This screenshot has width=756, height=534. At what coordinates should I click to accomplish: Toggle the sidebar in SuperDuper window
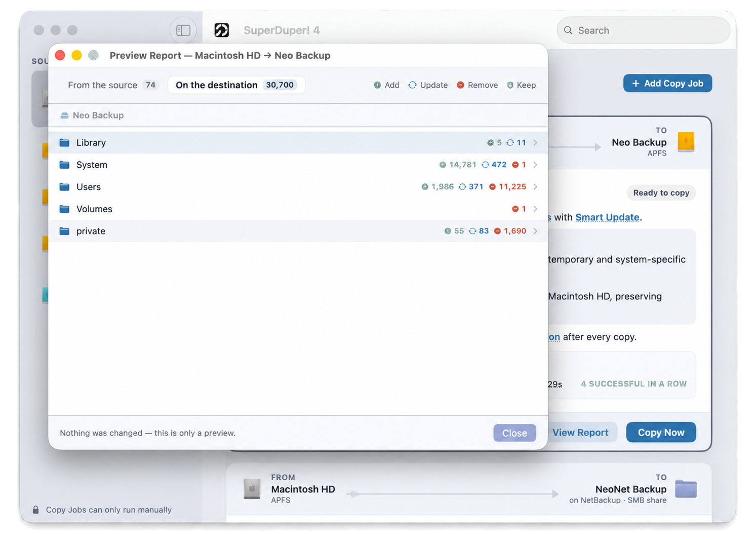183,30
